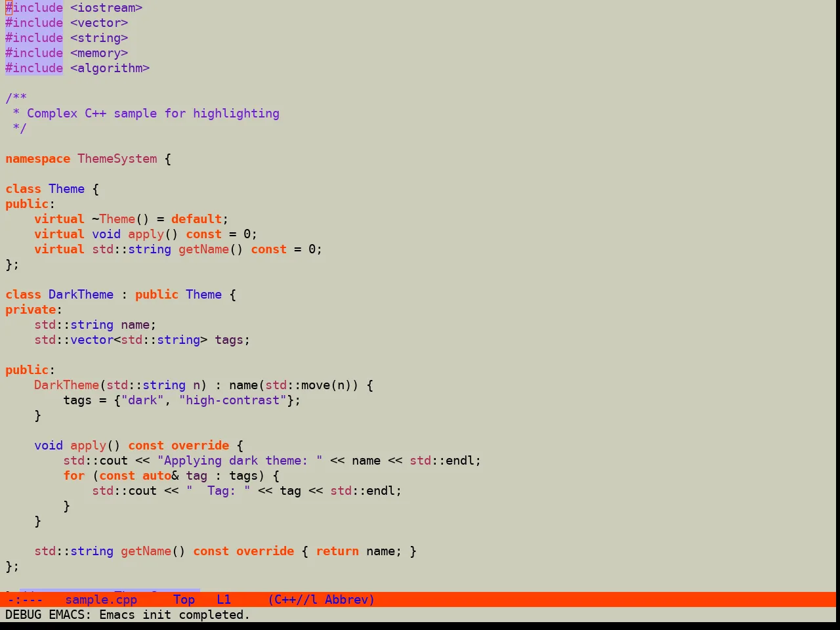This screenshot has height=630, width=840.
Task: Click the " Tag: " string literal
Action: point(219,491)
